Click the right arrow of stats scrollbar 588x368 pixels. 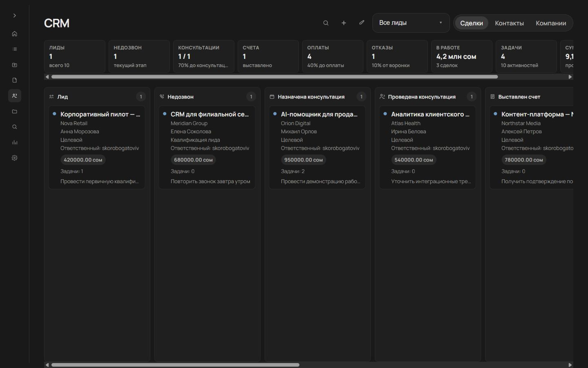[x=570, y=77]
